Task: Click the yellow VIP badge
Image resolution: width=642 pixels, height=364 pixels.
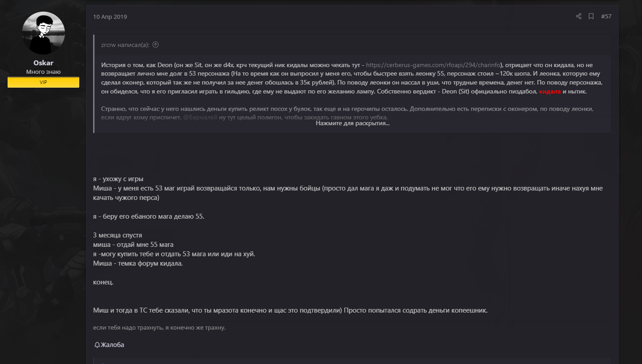Action: (43, 82)
